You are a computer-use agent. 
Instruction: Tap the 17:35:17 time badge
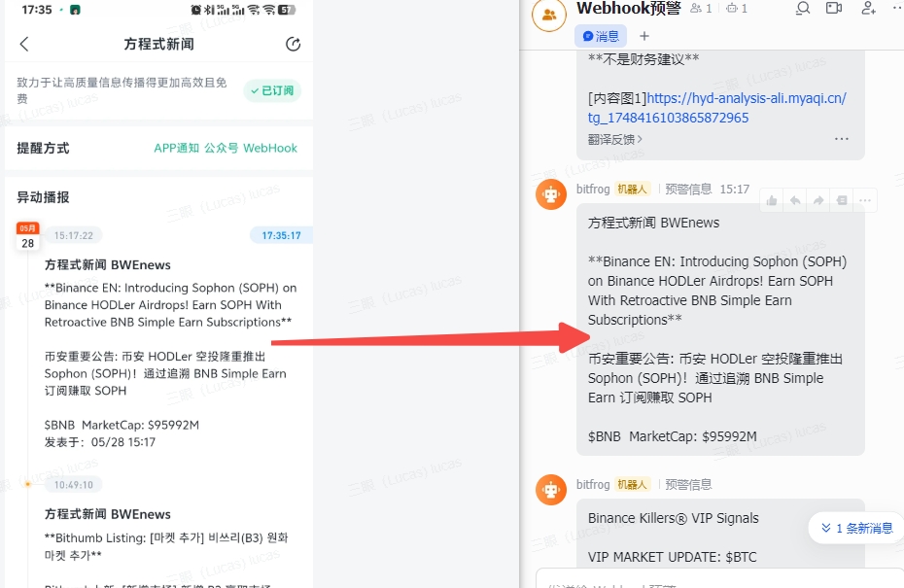click(x=281, y=235)
